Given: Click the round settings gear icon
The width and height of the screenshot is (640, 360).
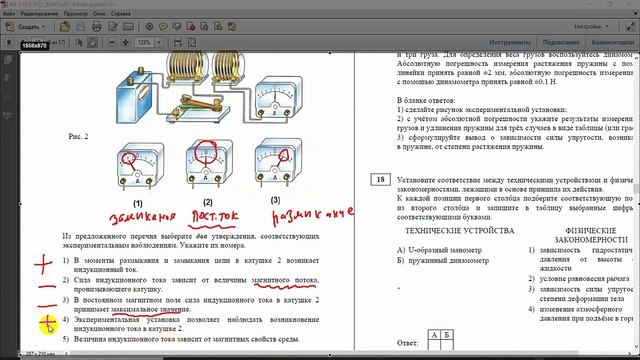Looking at the screenshot, I should tap(149, 27).
